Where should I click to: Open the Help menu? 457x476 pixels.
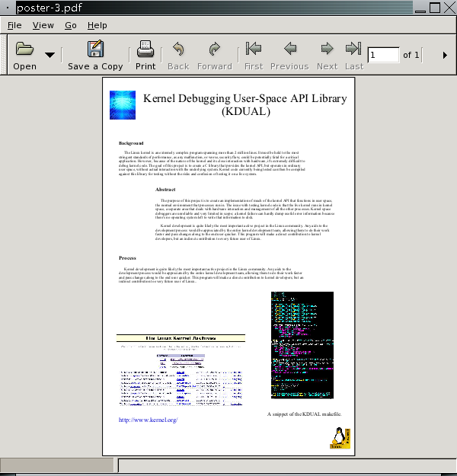click(97, 25)
